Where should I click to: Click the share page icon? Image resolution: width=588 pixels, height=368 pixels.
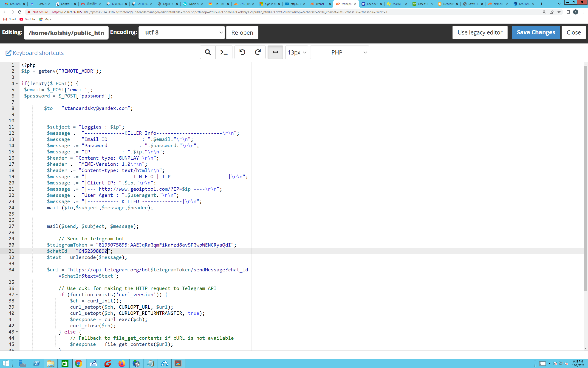(x=552, y=12)
